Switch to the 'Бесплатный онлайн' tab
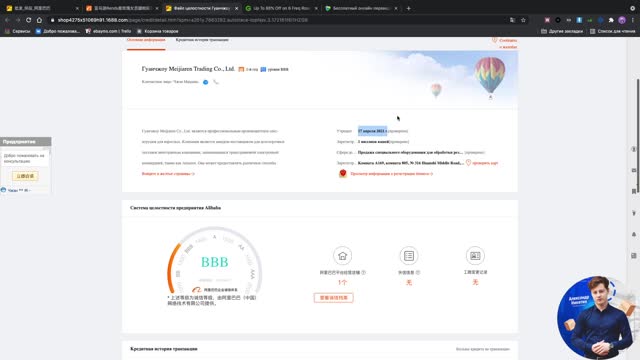 (361, 8)
